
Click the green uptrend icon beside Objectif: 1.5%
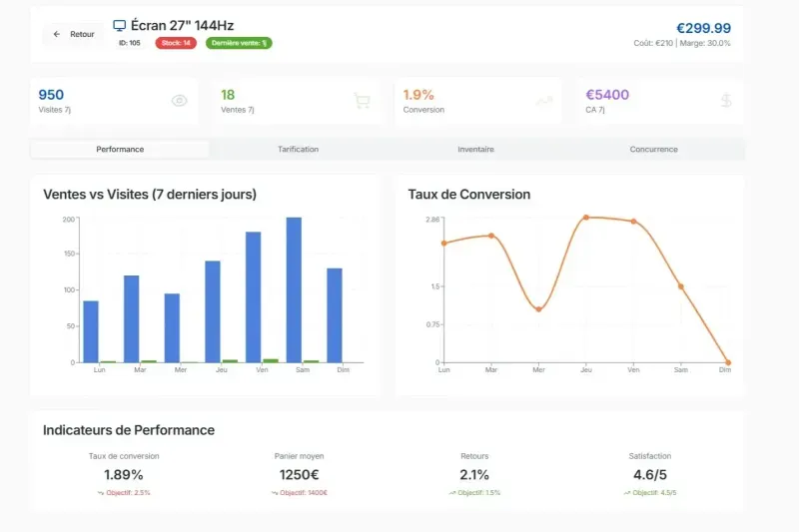(x=452, y=493)
